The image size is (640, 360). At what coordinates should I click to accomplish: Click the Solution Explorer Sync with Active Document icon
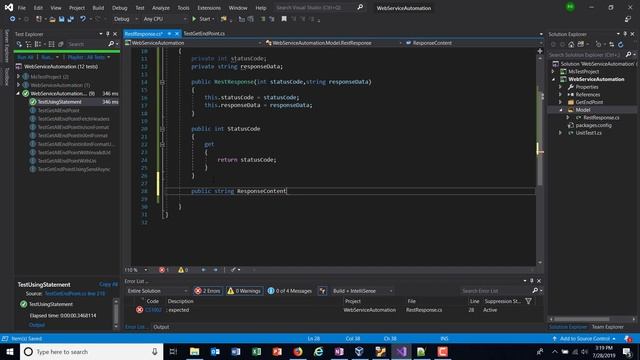(x=611, y=44)
